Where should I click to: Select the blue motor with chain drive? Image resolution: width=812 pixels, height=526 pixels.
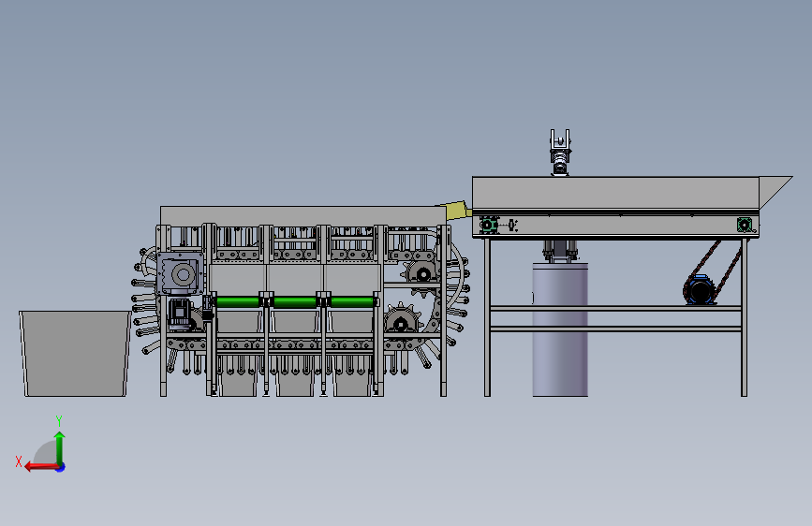point(701,290)
